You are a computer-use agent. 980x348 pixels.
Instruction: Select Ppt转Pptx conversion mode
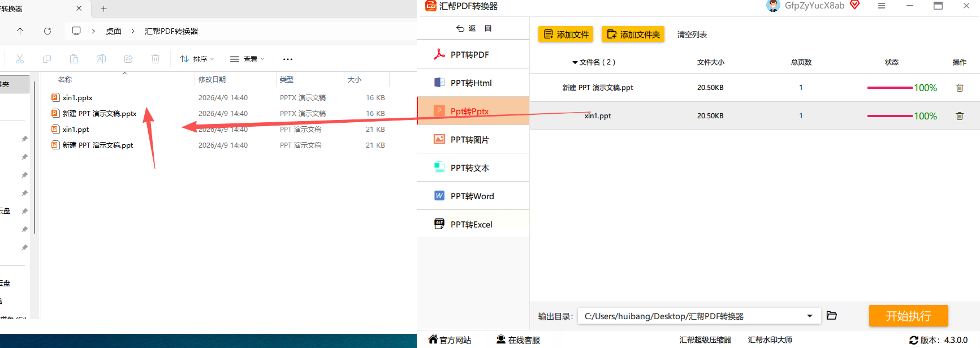473,111
